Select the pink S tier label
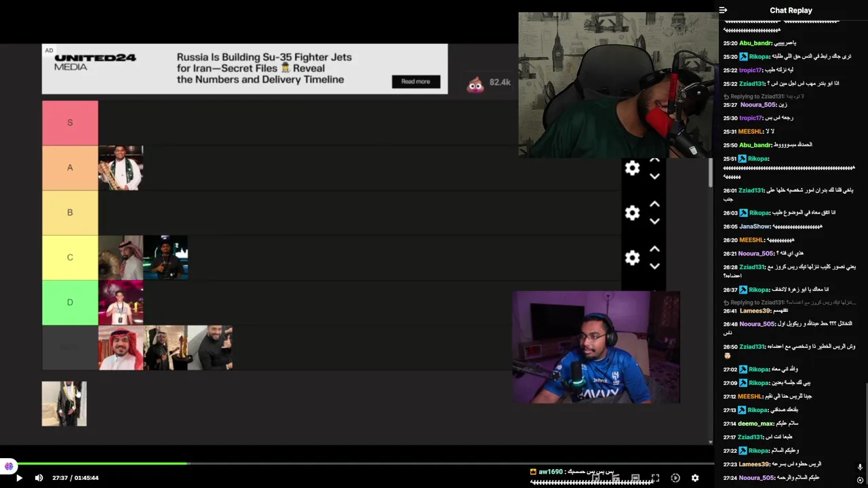The image size is (868, 488). (70, 123)
